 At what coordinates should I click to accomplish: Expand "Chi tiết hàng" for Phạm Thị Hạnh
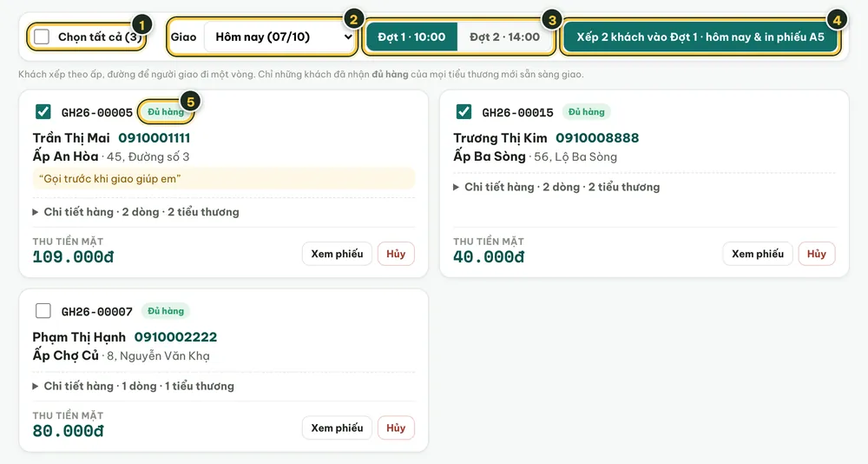[x=134, y=387]
